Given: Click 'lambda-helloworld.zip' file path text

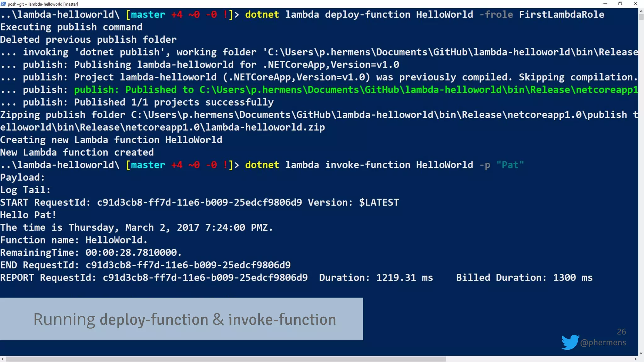Looking at the screenshot, I should 265,127.
